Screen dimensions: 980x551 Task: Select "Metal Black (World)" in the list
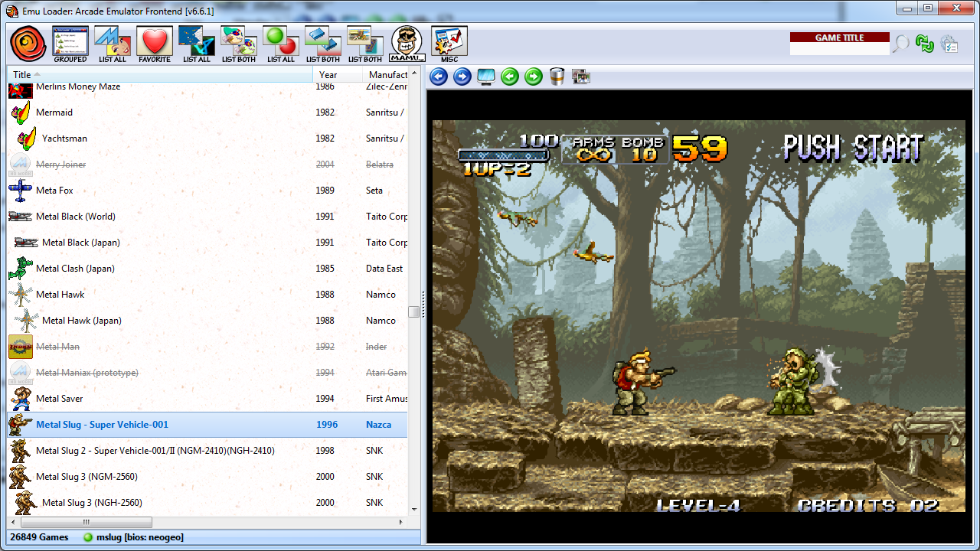point(207,217)
